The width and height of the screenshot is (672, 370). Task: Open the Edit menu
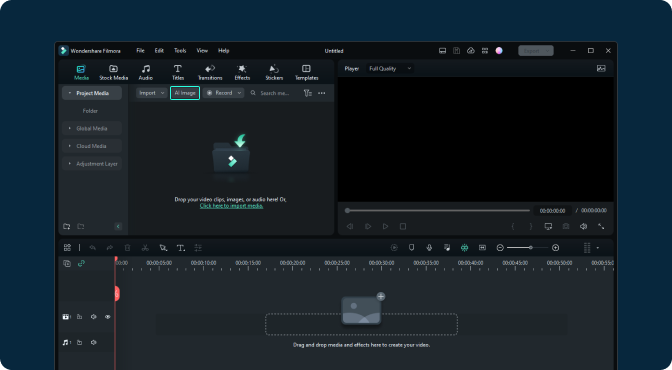click(x=159, y=51)
